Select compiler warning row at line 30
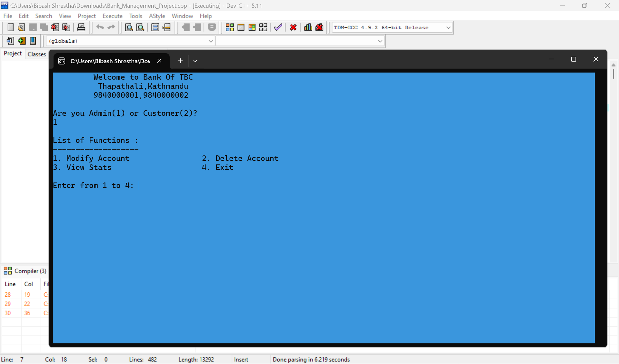The image size is (619, 364). click(25, 313)
